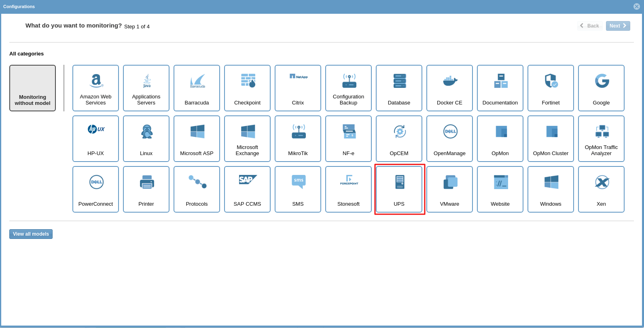This screenshot has width=644, height=328.
Task: Select the Printer category icon
Action: (146, 183)
